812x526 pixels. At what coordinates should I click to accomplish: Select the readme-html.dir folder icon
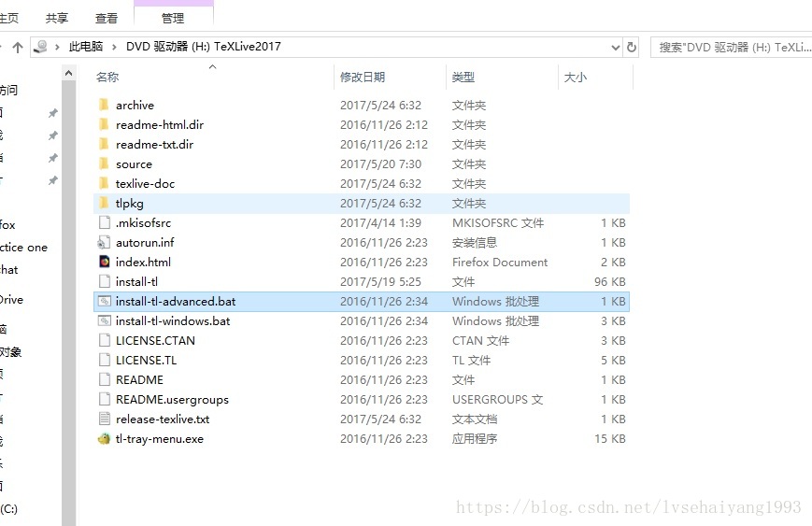104,125
